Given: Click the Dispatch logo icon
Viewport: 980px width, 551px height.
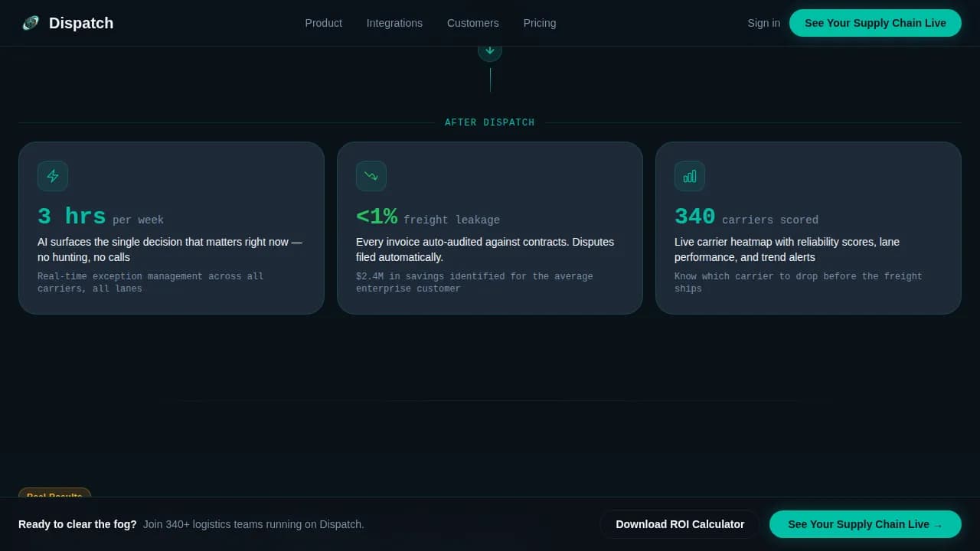Looking at the screenshot, I should [31, 23].
